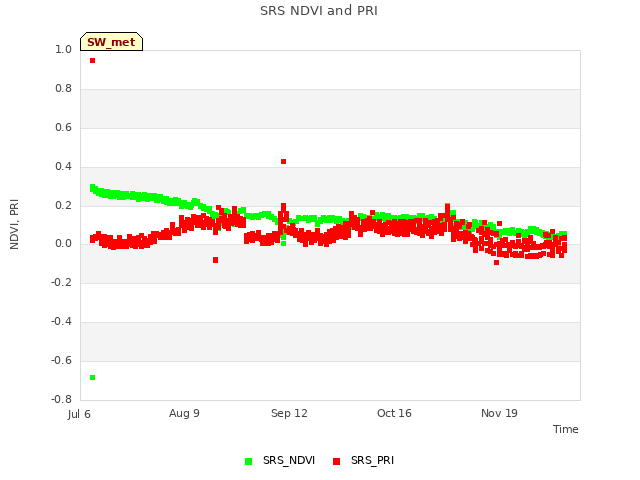Click the green outlier point near -0.68

(x=93, y=378)
